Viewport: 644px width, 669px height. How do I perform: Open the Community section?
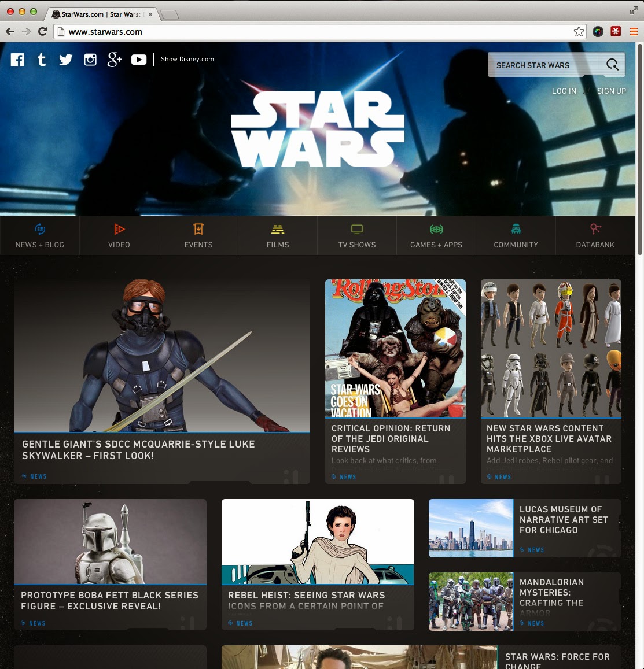pos(516,235)
